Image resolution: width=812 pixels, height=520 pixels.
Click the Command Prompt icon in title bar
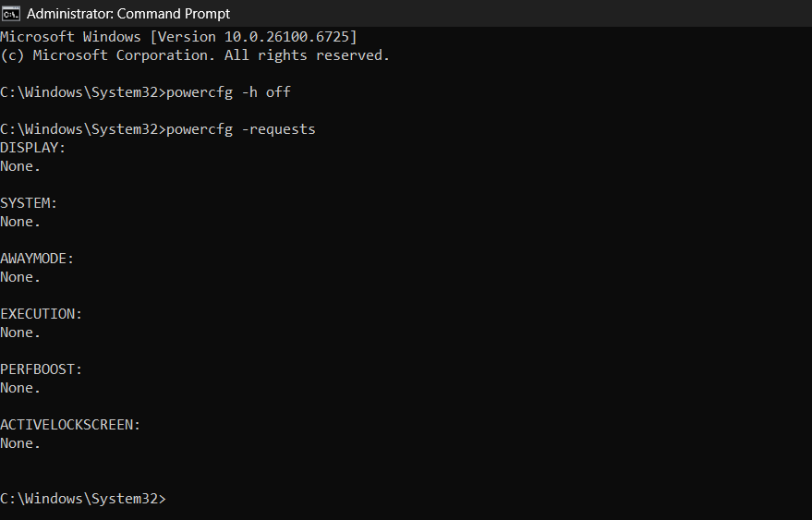[x=11, y=14]
